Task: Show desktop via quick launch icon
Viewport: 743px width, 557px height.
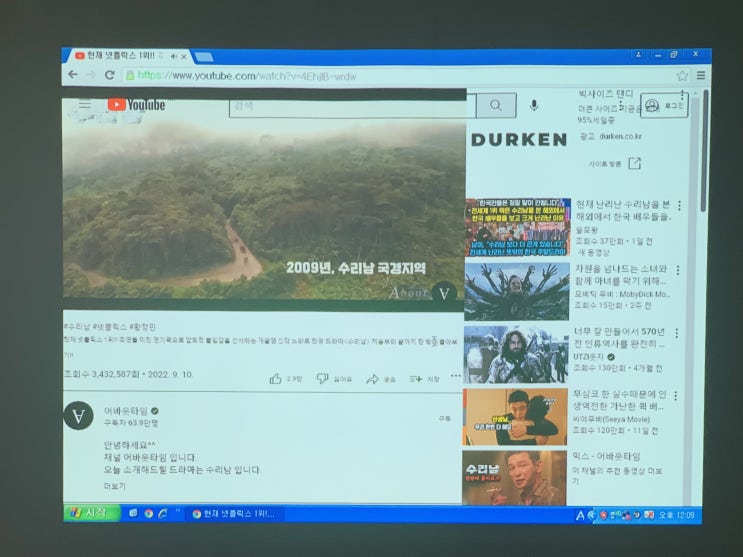Action: 134,513
